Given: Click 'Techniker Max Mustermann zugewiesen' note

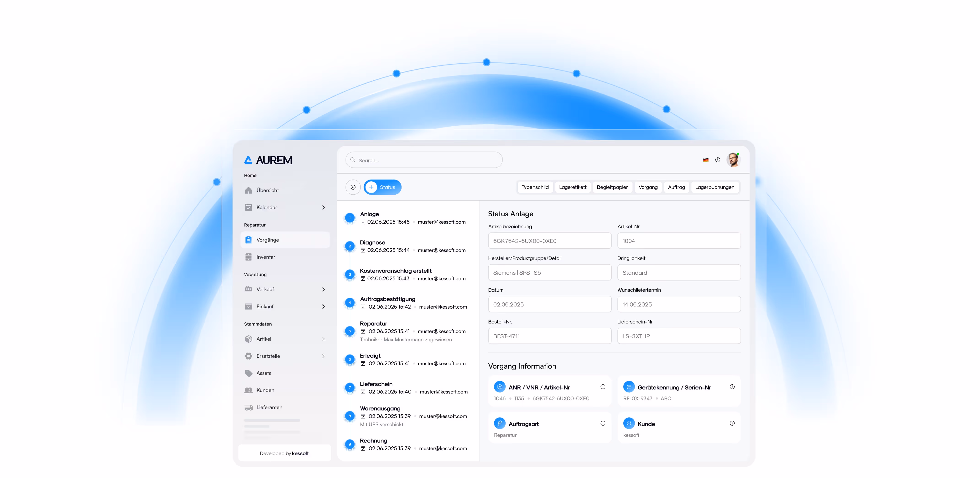Looking at the screenshot, I should pyautogui.click(x=406, y=339).
